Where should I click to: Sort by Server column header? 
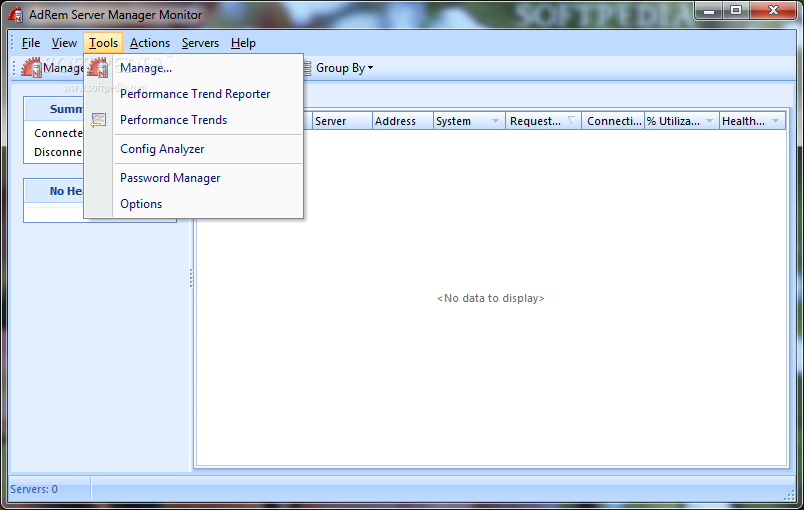[x=342, y=121]
